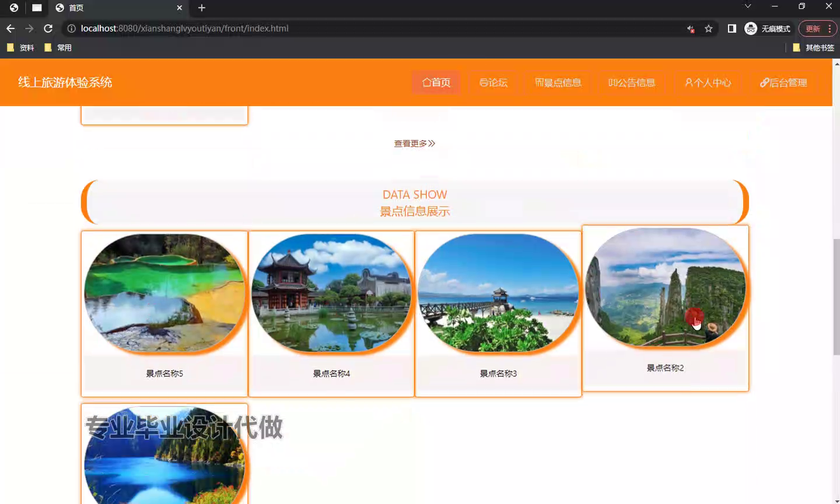Reload the current page
The height and width of the screenshot is (504, 840).
tap(48, 29)
